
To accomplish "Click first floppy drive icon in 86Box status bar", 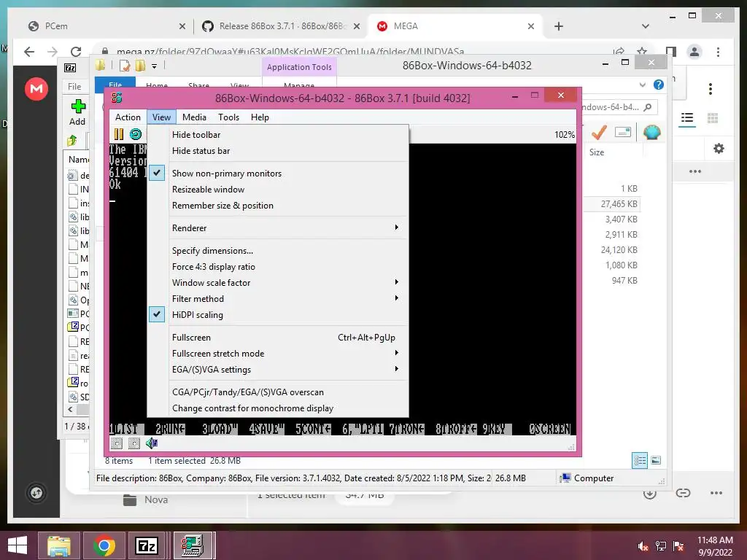I will [x=116, y=444].
